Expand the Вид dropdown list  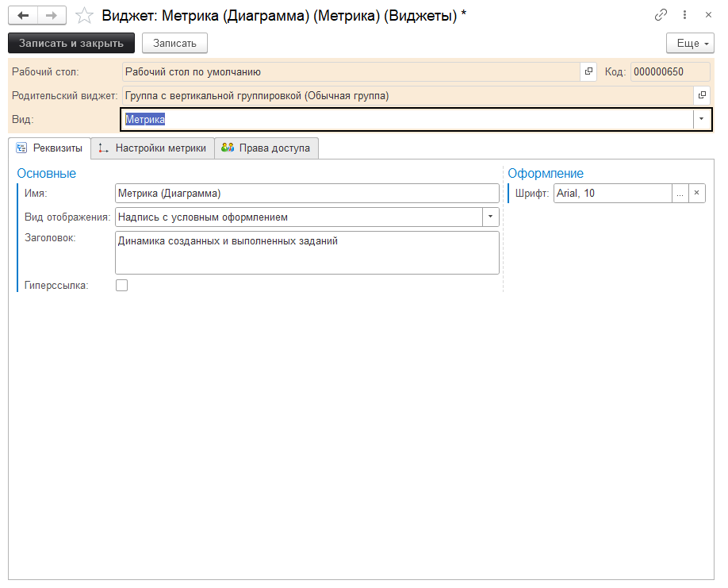pyautogui.click(x=702, y=120)
